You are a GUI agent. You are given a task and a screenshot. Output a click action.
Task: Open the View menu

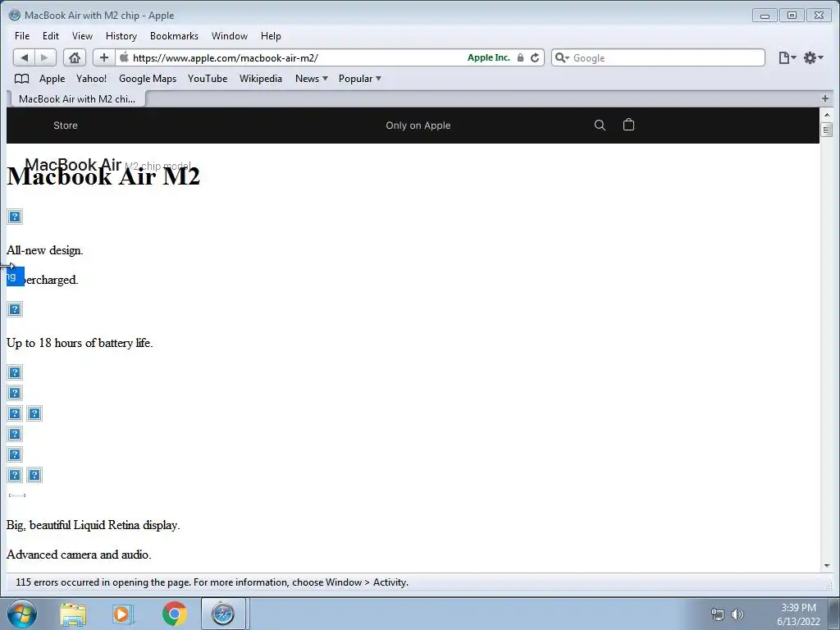click(x=82, y=36)
